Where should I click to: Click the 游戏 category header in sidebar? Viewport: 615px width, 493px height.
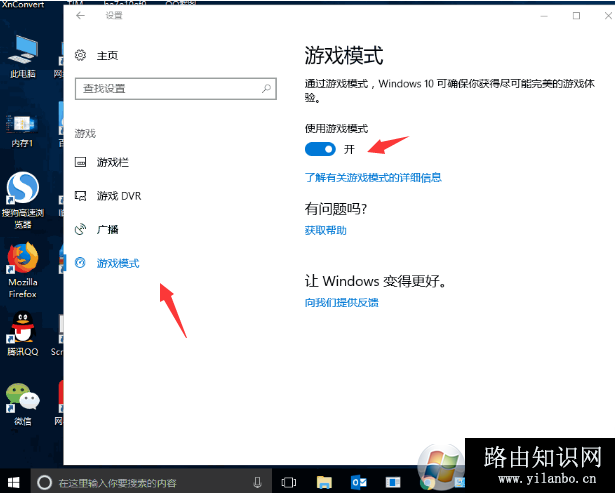click(85, 134)
